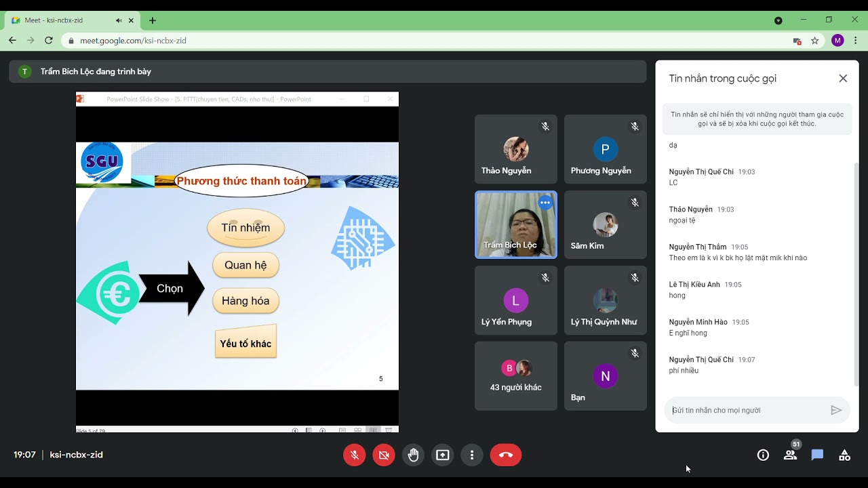Viewport: 868px width, 488px height.
Task: Click the present screen button
Action: click(x=443, y=455)
